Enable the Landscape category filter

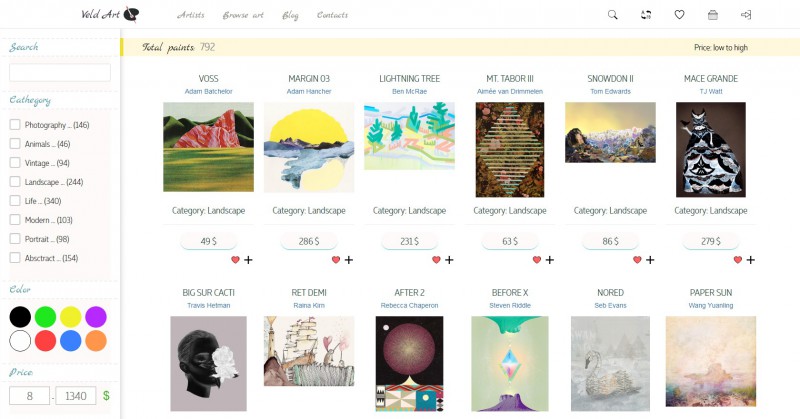(15, 182)
